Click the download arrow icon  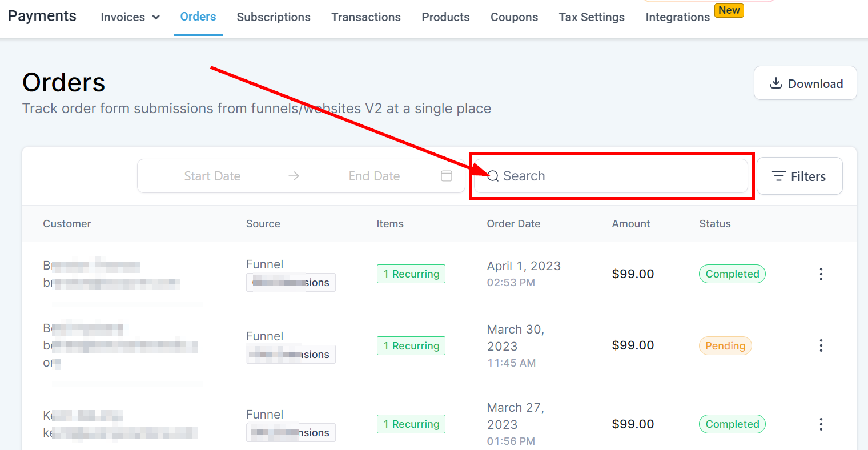775,83
